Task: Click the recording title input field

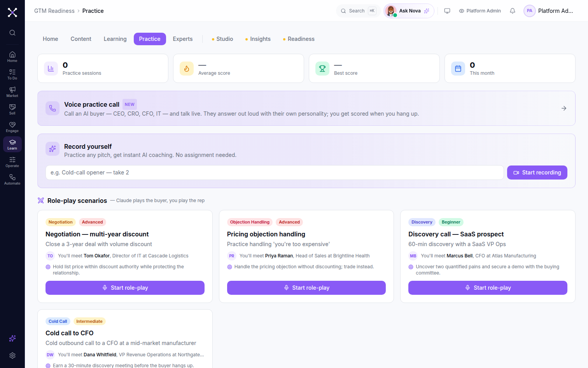Action: click(x=275, y=173)
